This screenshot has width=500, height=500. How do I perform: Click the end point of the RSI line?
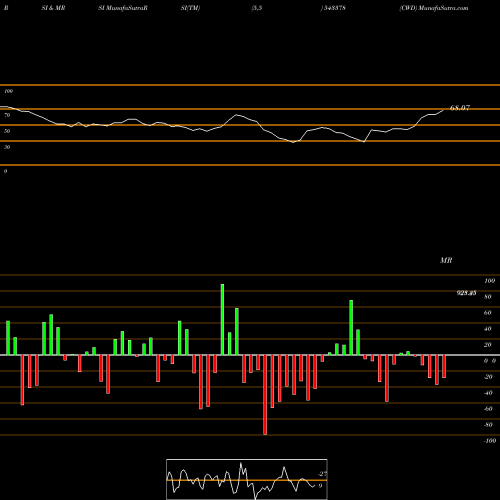click(x=443, y=110)
